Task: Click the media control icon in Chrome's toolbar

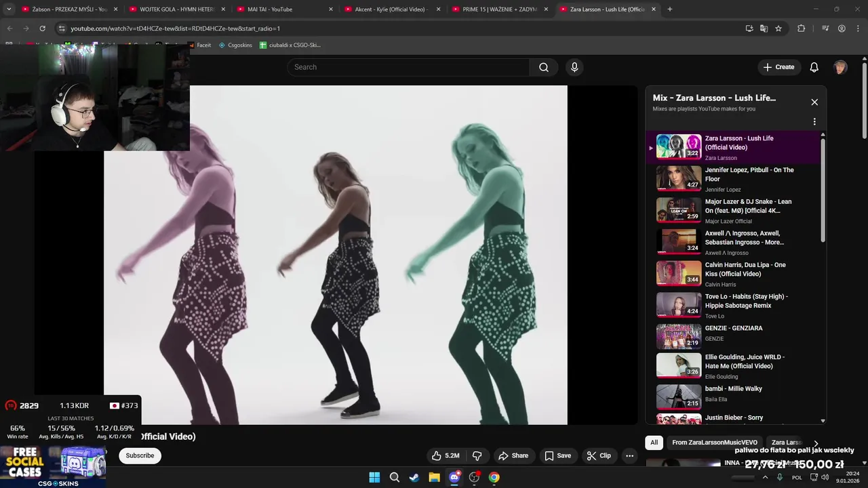Action: [x=825, y=28]
